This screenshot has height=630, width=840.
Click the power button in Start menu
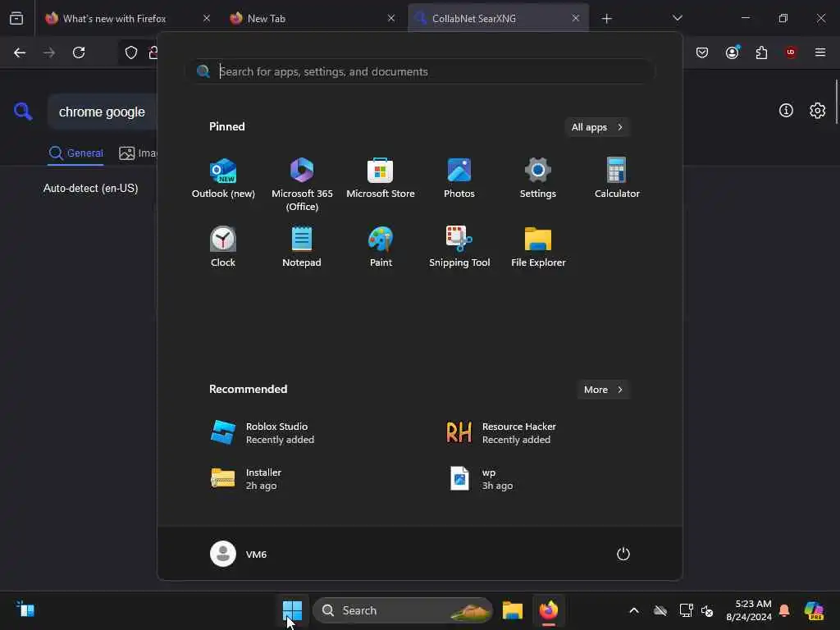[623, 554]
